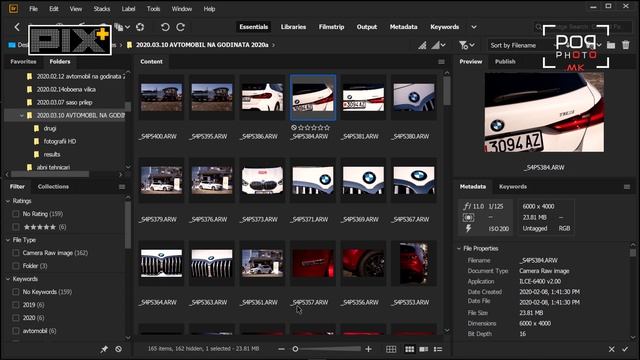Collapse the Ratings filter section
This screenshot has height=360, width=640.
[8, 201]
